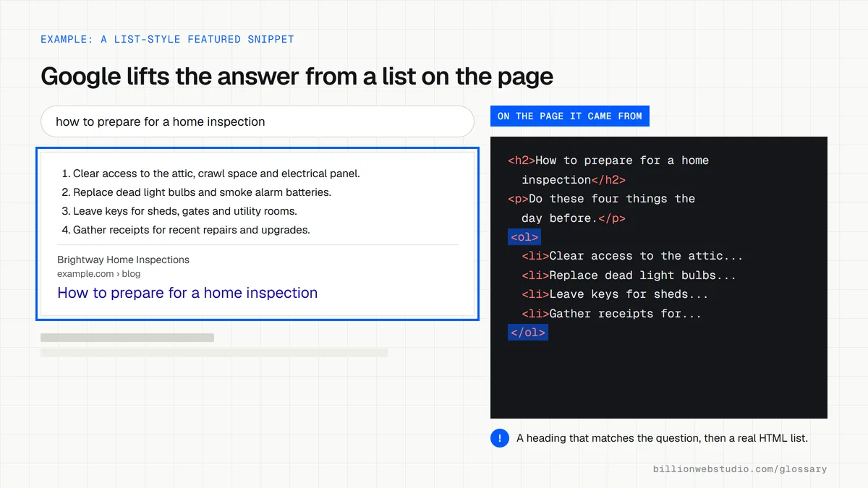Open the blue 'How to prepare for a home inspection' result link
Image resolution: width=868 pixels, height=488 pixels.
(x=187, y=293)
